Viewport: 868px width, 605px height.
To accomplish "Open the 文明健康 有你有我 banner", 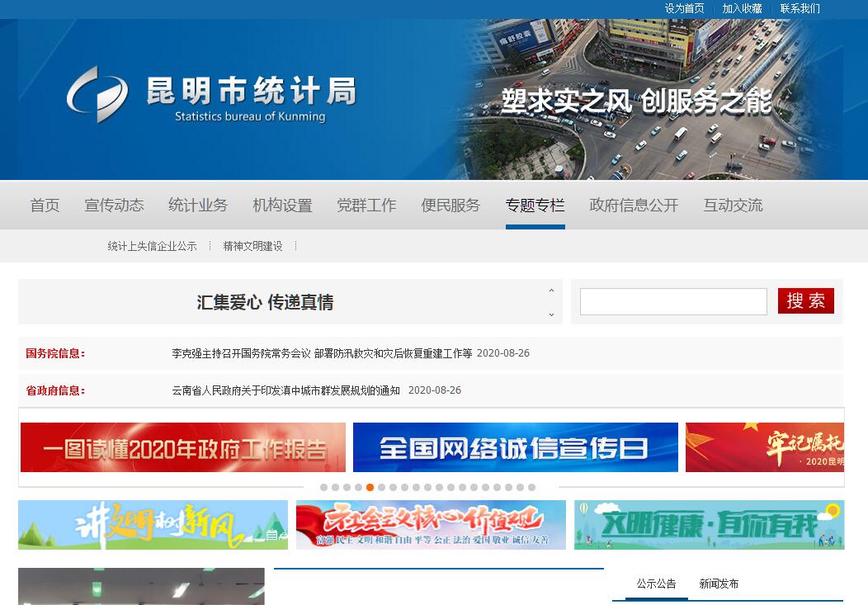I will (709, 525).
